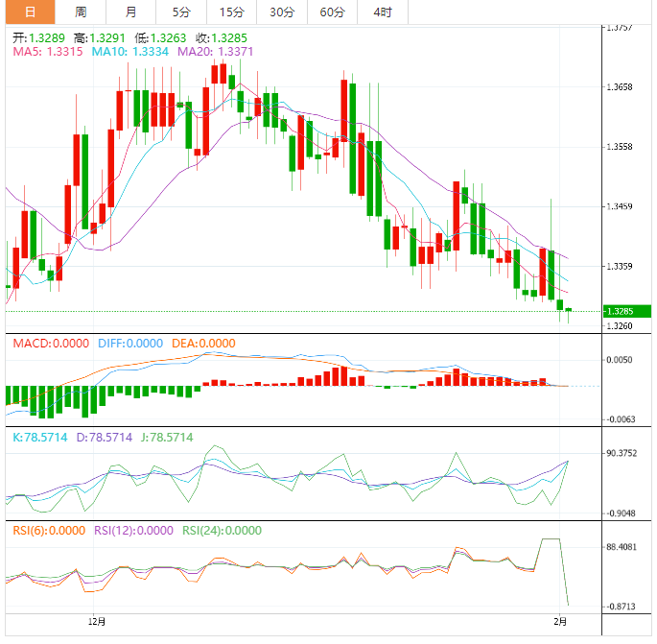The height and width of the screenshot is (644, 657).
Task: Click the MACD:0.0000 indicator label
Action: [x=50, y=343]
